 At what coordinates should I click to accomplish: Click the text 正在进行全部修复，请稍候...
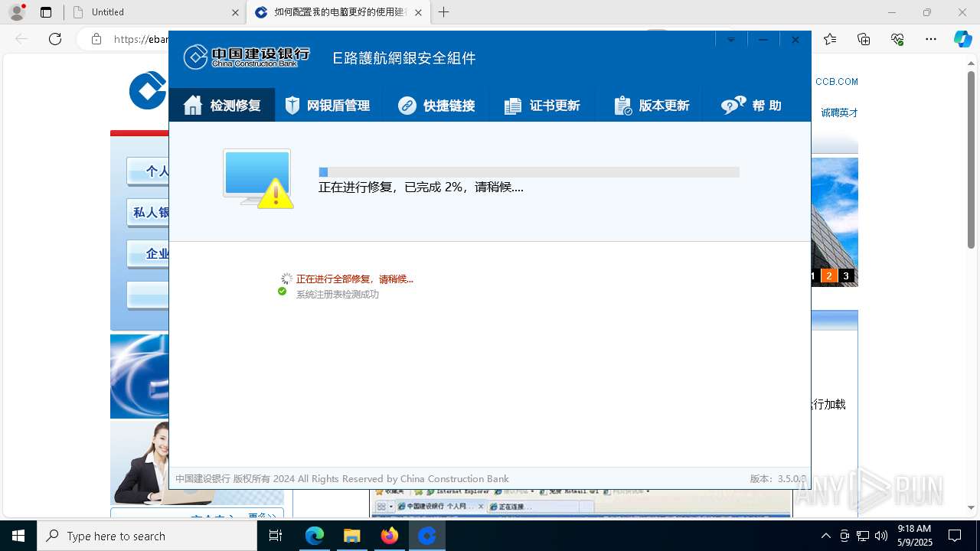[354, 279]
